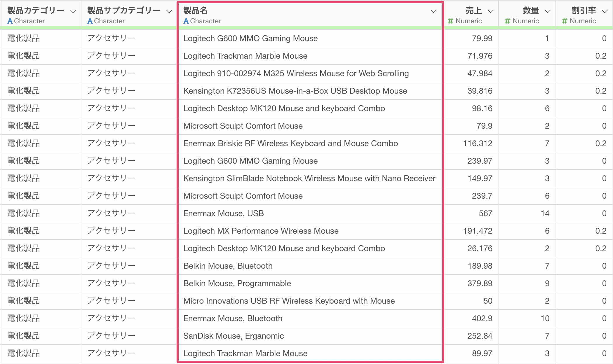The image size is (613, 364).
Task: Click the cell 'SanDisk Mouse, Erganomic'
Action: [234, 336]
